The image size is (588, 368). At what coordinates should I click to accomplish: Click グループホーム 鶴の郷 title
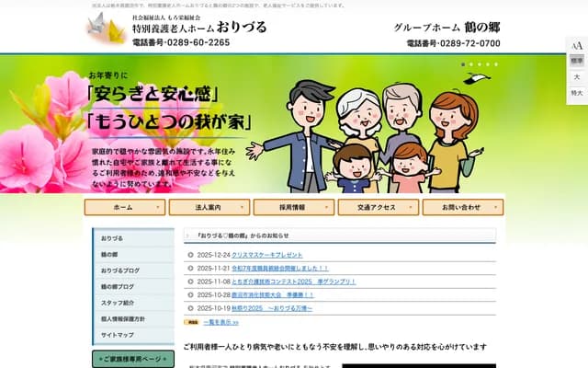[447, 28]
